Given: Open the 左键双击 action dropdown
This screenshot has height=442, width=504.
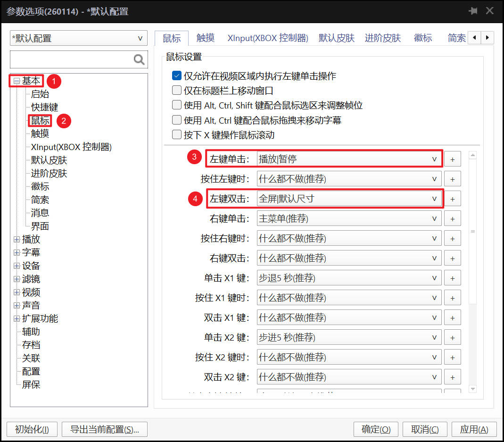Looking at the screenshot, I should coord(349,199).
